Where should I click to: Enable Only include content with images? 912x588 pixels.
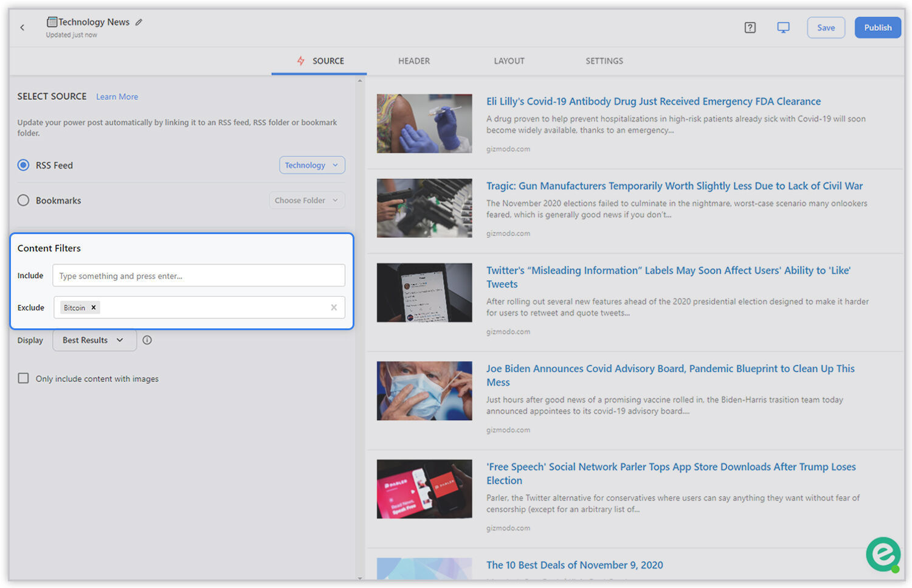(23, 379)
